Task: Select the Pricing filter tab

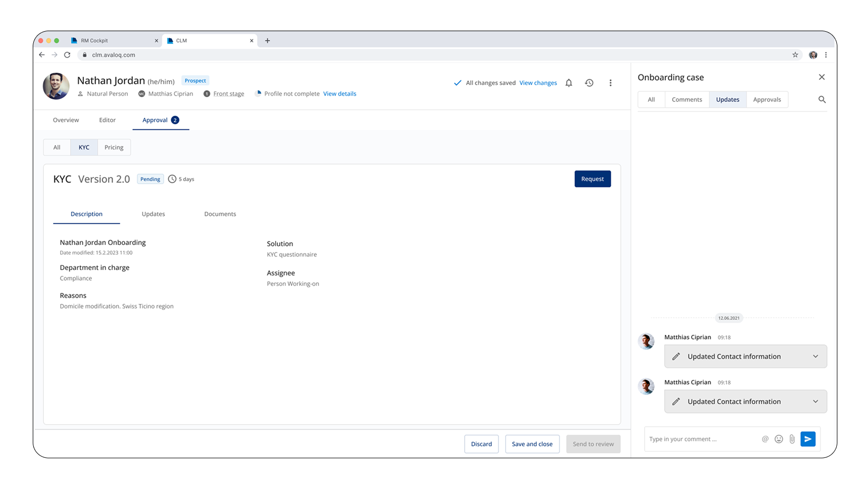Action: click(x=114, y=147)
